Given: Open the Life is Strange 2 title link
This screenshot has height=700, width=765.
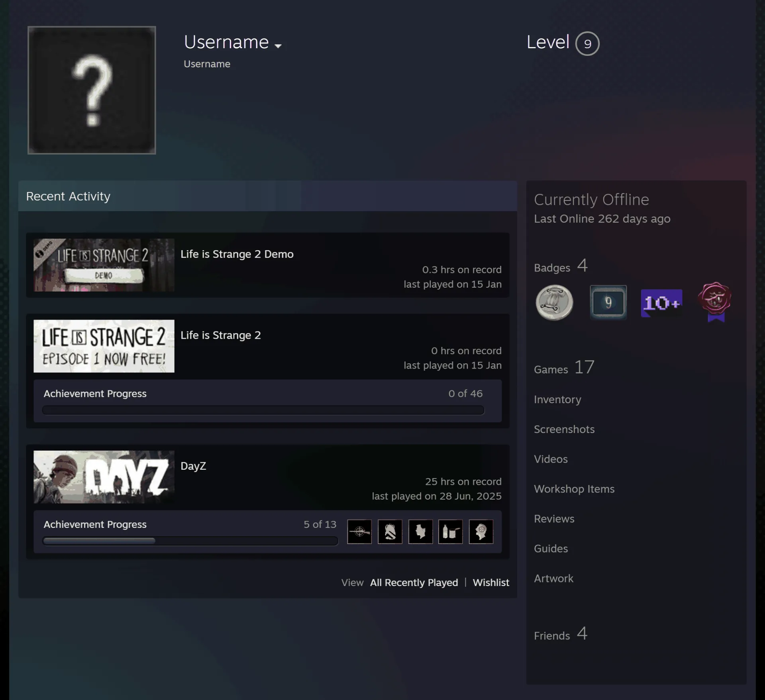Looking at the screenshot, I should tap(221, 335).
